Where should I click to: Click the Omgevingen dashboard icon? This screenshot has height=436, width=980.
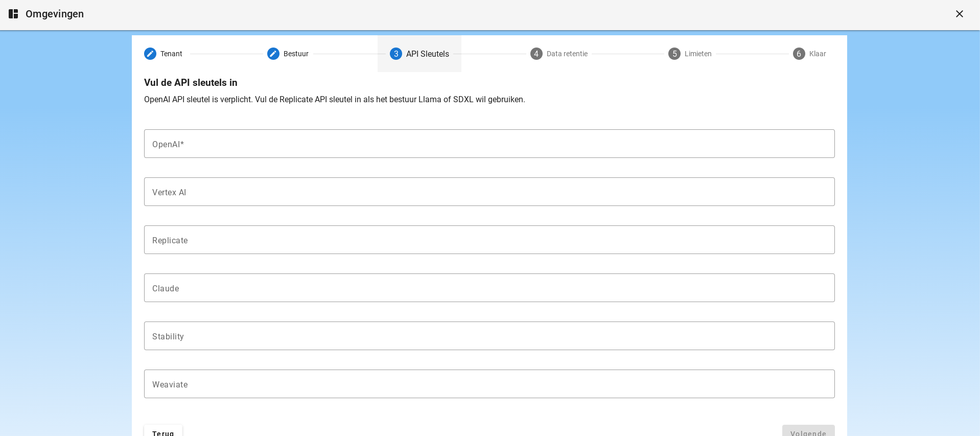pos(13,14)
